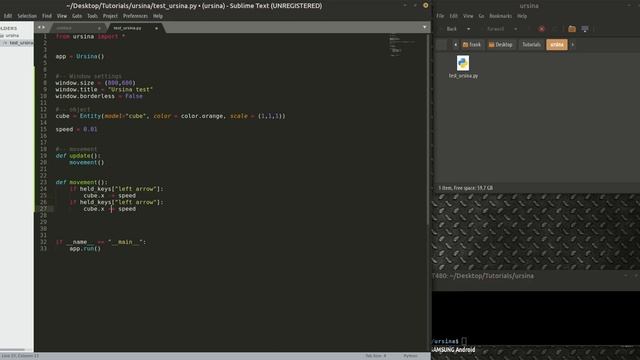Open file manager Help menu
The height and width of the screenshot is (360, 640).
click(x=522, y=16)
